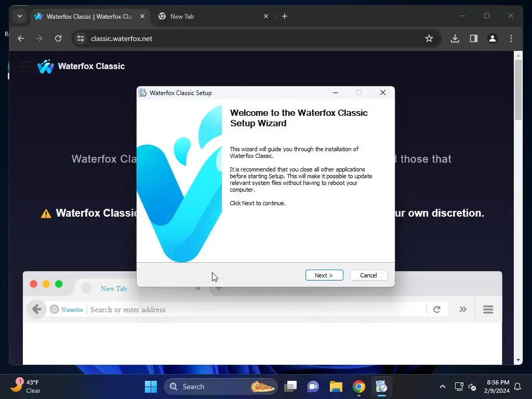Close the Waterfox Classic tab
Viewport: 532px width, 399px height.
[x=142, y=16]
